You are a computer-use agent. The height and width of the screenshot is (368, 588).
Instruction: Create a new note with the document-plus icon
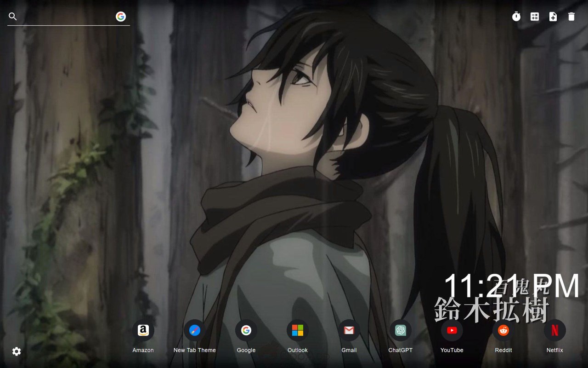[553, 17]
